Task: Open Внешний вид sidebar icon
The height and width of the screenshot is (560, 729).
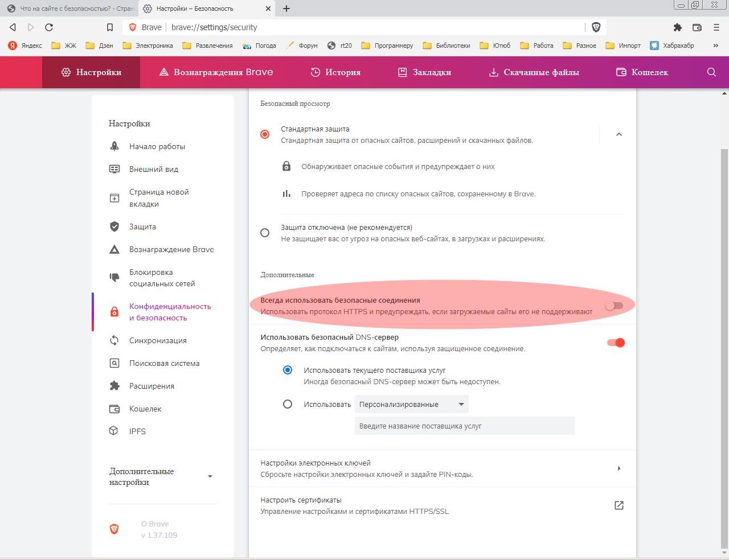Action: [114, 169]
